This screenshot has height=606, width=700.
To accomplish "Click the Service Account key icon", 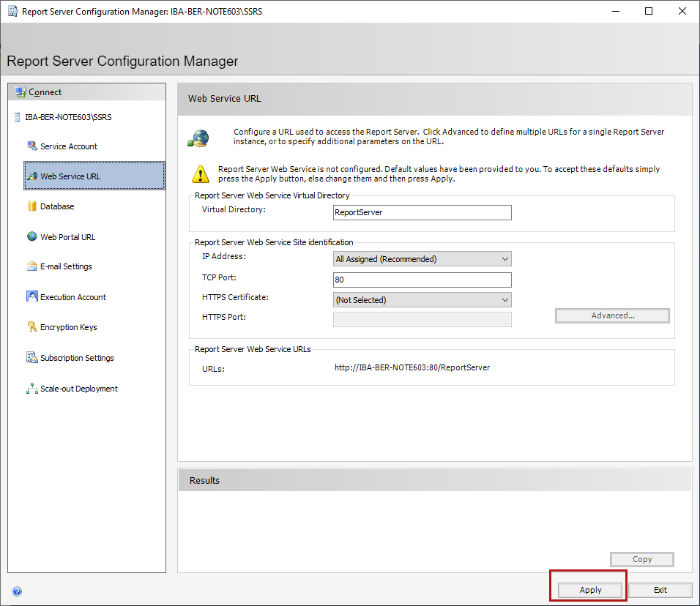I will pos(31,146).
